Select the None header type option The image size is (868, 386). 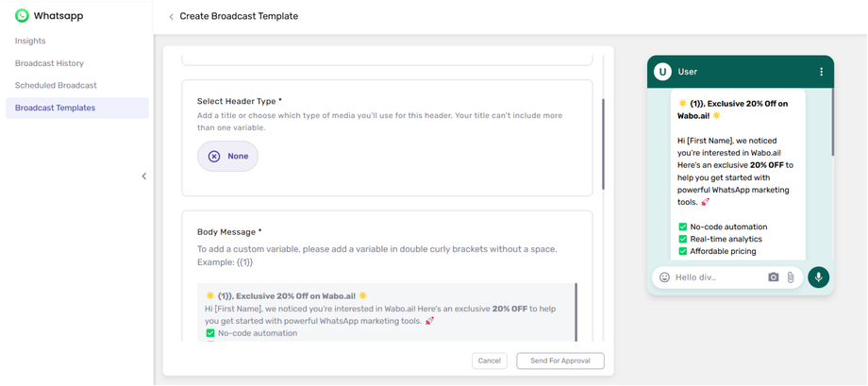pyautogui.click(x=227, y=157)
